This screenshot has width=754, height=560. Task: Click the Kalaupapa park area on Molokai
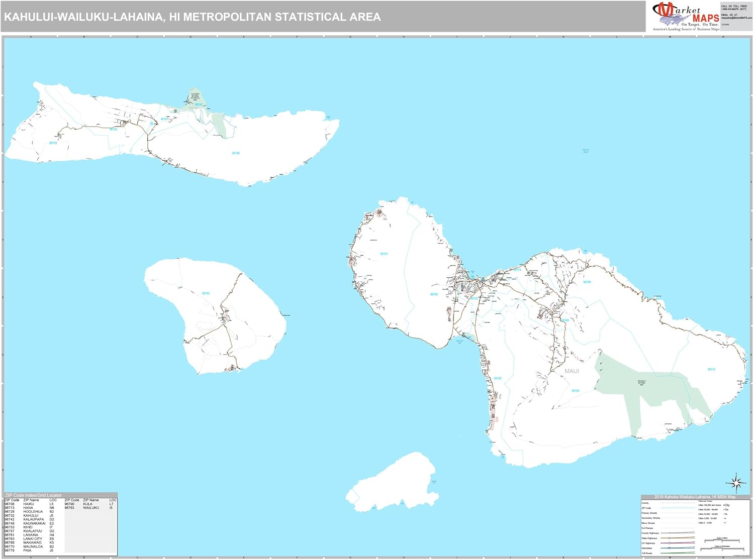point(196,98)
